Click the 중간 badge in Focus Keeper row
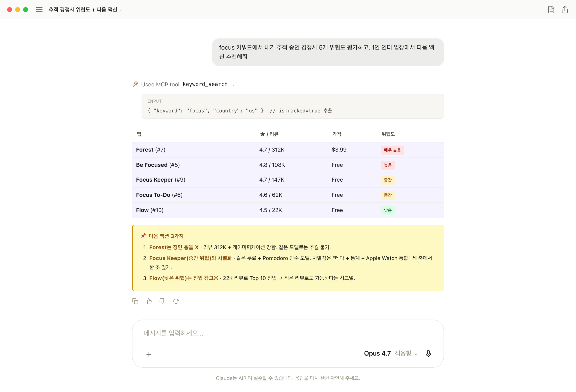 point(388,180)
